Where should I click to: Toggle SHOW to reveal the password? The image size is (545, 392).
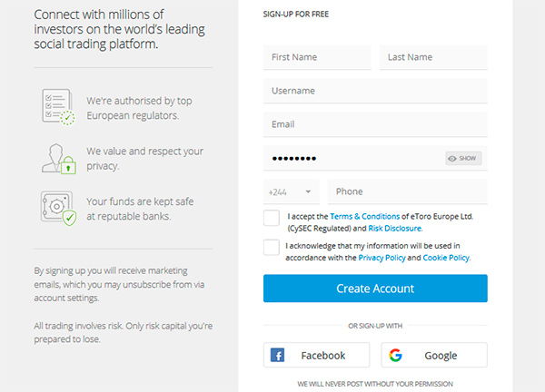coord(463,158)
